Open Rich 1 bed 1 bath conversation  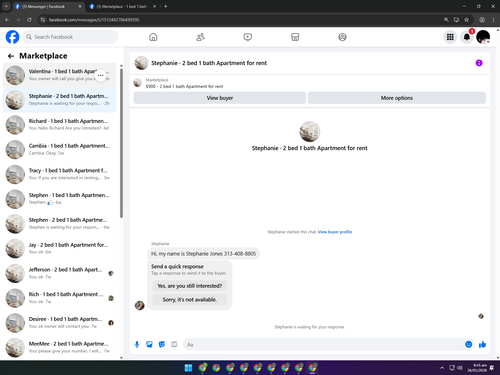coord(60,298)
